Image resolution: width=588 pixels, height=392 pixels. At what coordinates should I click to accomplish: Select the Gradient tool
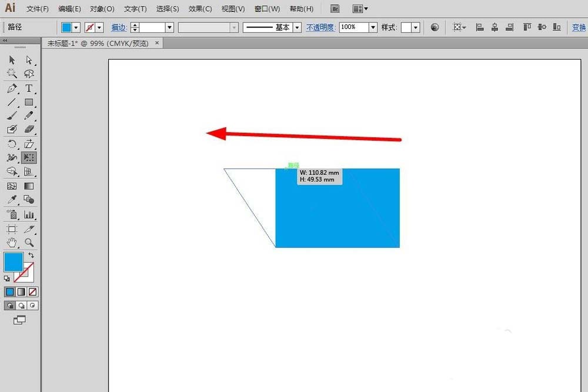[28, 186]
